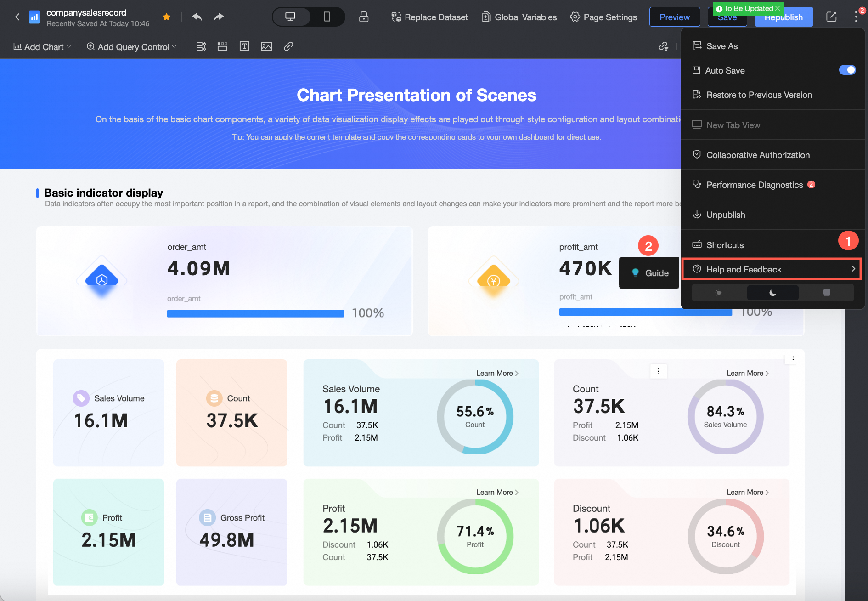Insert a text box widget
The image size is (868, 601).
pyautogui.click(x=244, y=46)
